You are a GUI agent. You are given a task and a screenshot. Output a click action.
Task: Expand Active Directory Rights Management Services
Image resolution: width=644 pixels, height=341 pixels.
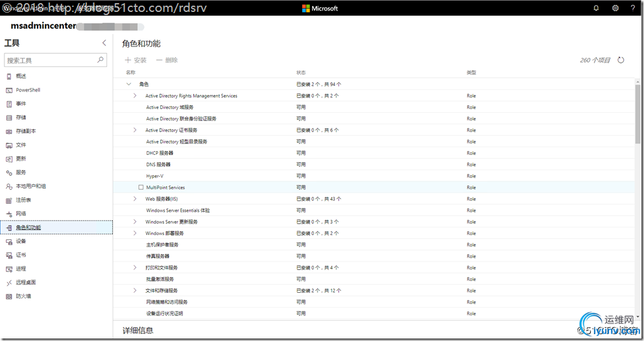click(135, 96)
